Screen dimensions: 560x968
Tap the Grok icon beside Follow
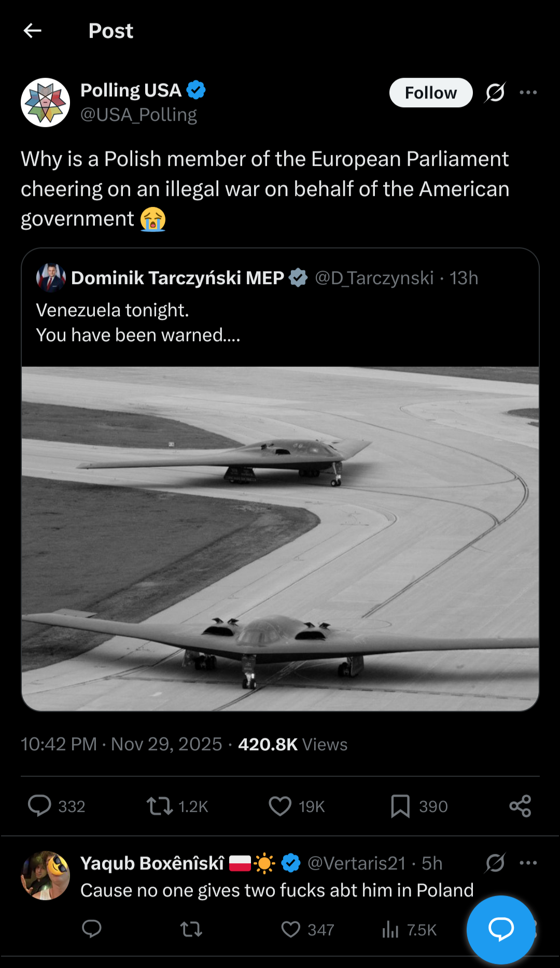495,93
